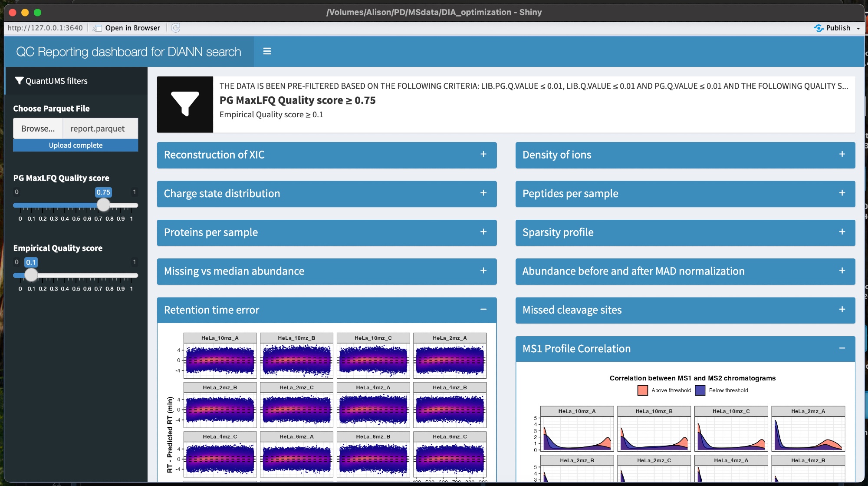The height and width of the screenshot is (486, 868).
Task: Collapse MS1 Profile Correlation panel
Action: [x=842, y=348]
